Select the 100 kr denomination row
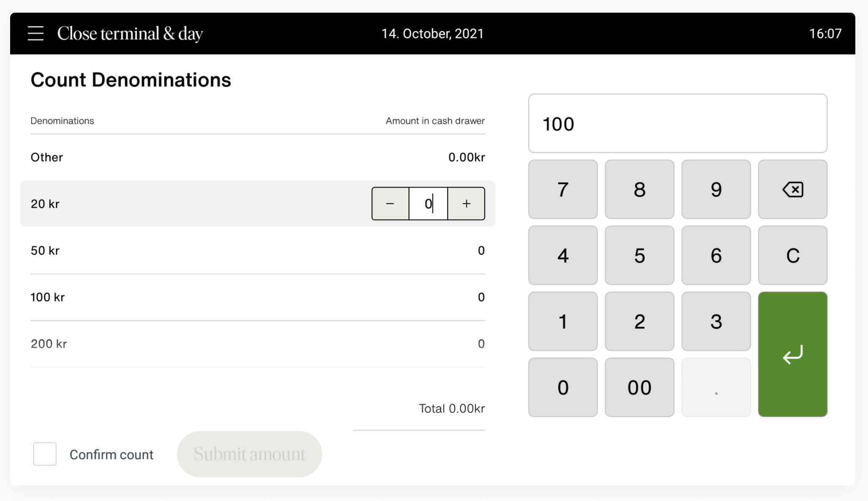 pyautogui.click(x=257, y=297)
